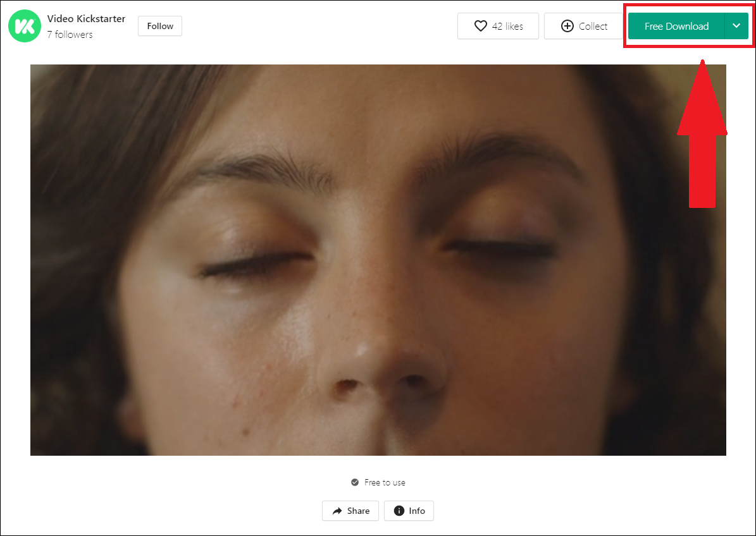Click the Video Kickstarter green avatar logo
The image size is (756, 536).
coord(24,27)
